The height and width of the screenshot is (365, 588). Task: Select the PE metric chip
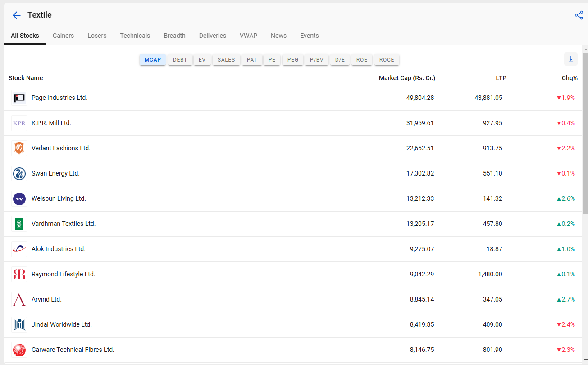(272, 60)
